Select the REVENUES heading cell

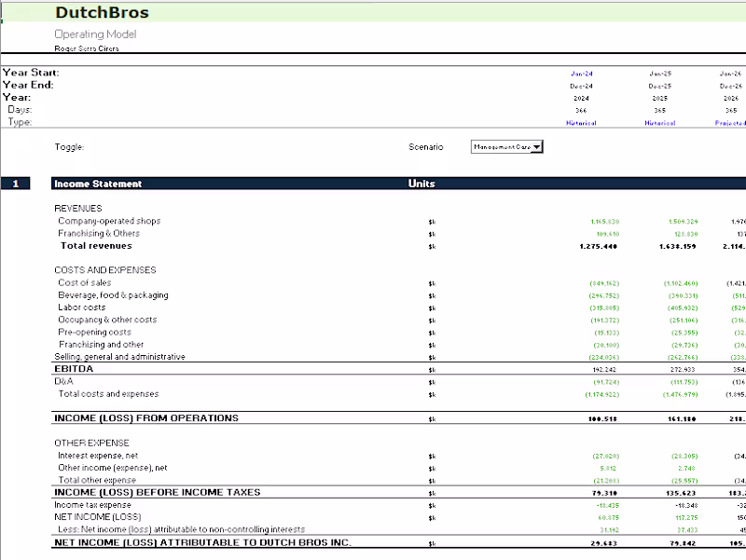(78, 208)
